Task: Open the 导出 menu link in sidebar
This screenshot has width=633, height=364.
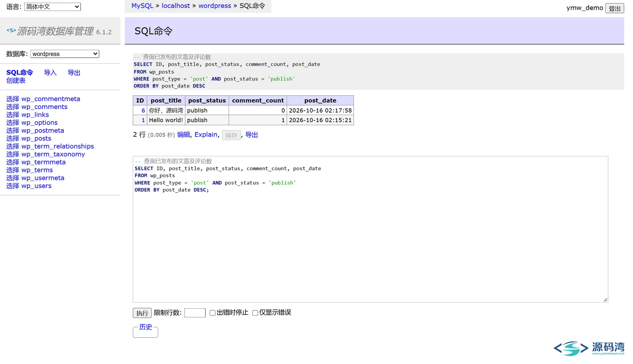Action: [x=74, y=73]
